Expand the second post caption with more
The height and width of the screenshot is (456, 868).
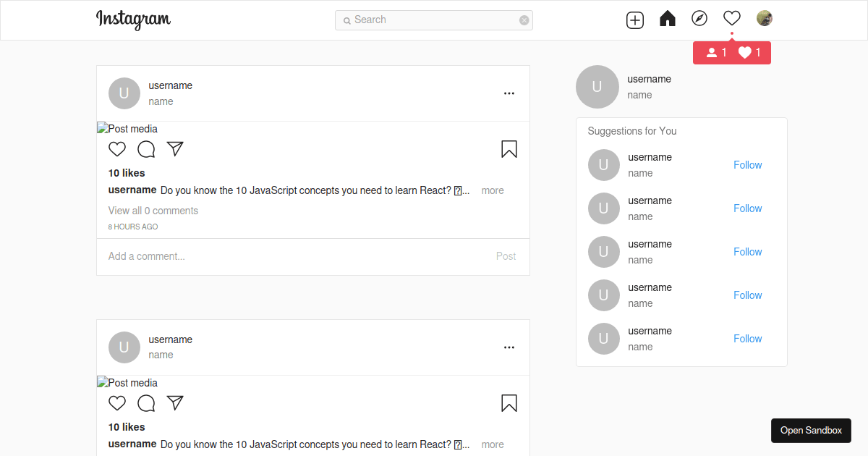point(492,444)
